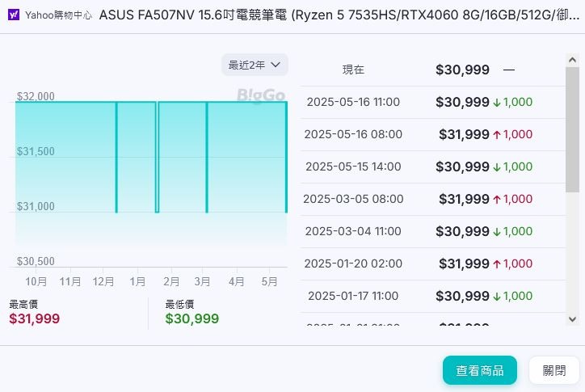This screenshot has height=392, width=585.
Task: Click the 最低價 value $30,999
Action: 191,318
